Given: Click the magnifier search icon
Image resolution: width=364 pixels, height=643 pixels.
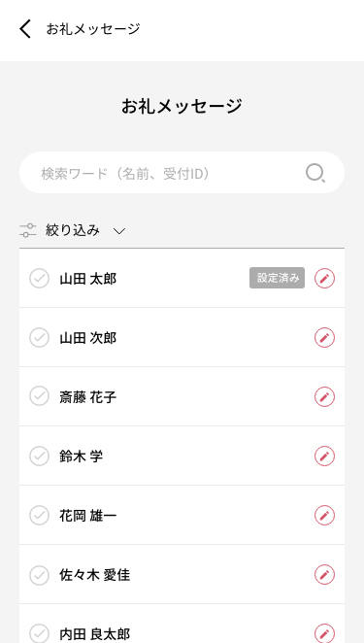Looking at the screenshot, I should tap(315, 173).
